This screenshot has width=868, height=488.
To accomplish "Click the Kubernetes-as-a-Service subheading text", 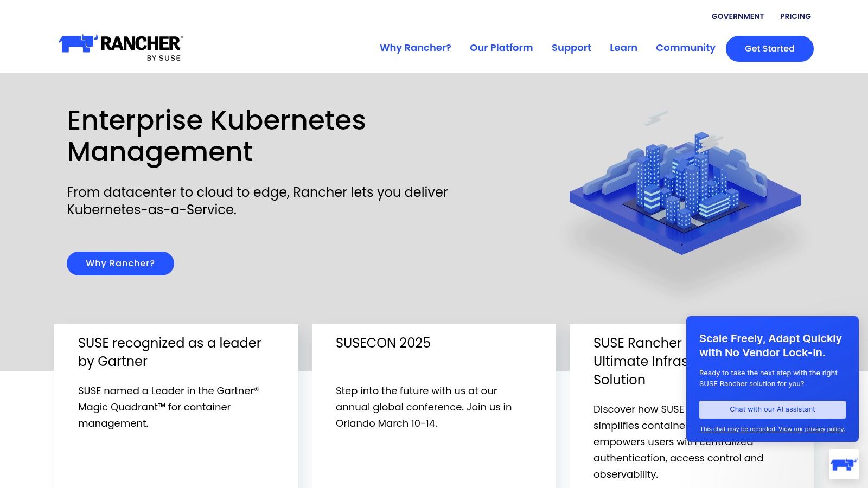I will coord(257,201).
